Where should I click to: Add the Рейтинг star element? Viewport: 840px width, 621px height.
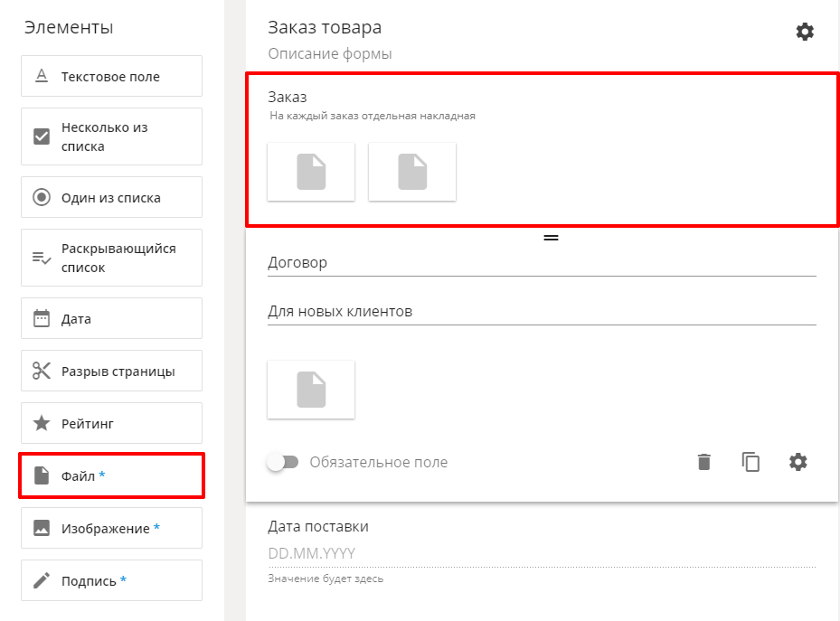[111, 423]
